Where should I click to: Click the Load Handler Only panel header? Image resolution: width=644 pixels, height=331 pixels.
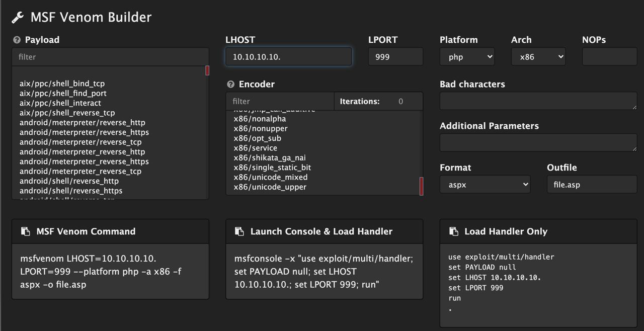pyautogui.click(x=538, y=231)
